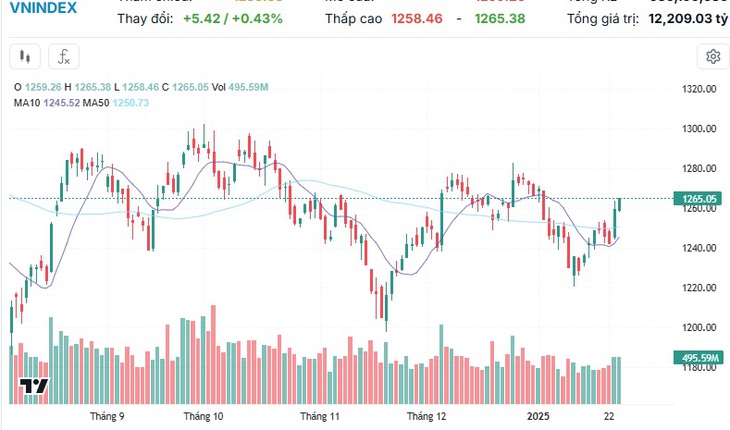Click the TradingView logo watermark
Viewport: 730px width, 430px height.
[x=34, y=386]
